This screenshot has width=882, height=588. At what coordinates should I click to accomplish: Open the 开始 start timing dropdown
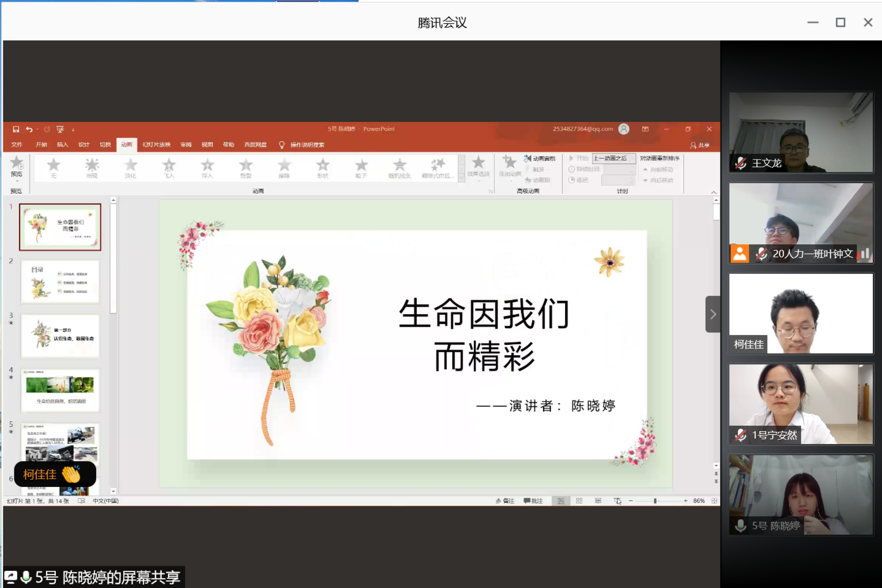(x=632, y=159)
